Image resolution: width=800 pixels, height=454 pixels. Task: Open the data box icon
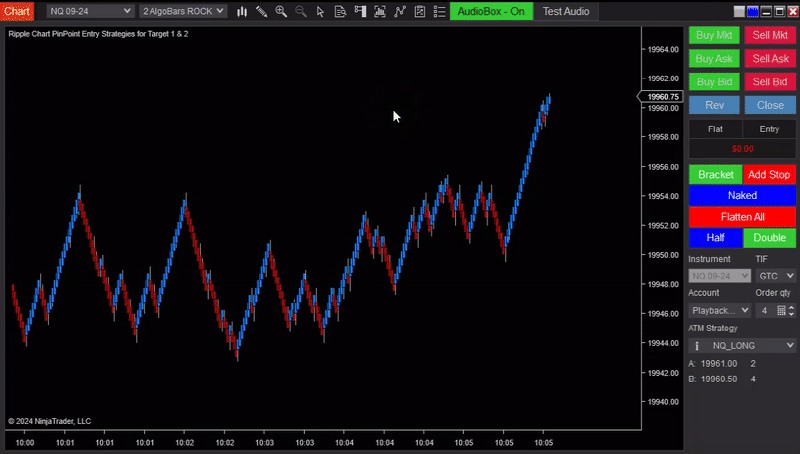(340, 11)
